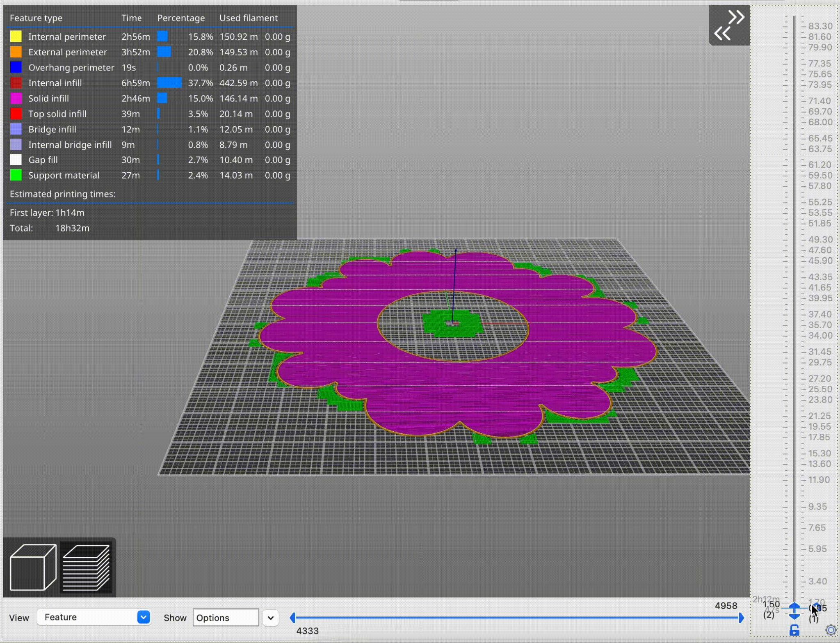Click the magenta Solid infill color swatch

(16, 98)
